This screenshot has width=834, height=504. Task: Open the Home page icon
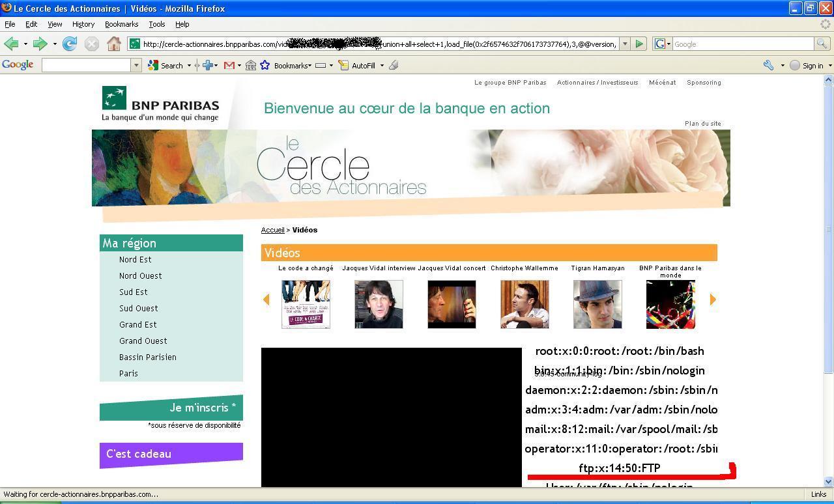point(114,44)
